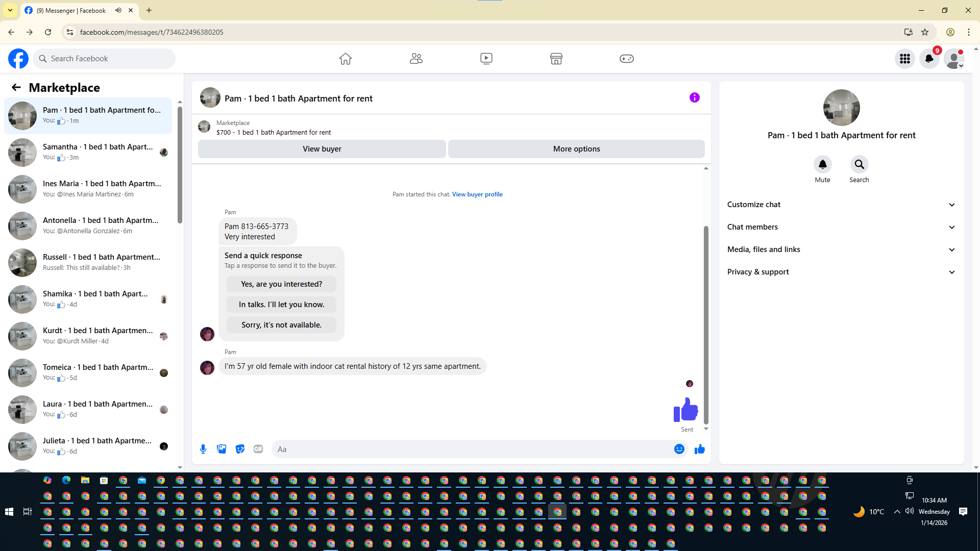Open View buyer profile link
The image size is (980, 551).
click(477, 194)
